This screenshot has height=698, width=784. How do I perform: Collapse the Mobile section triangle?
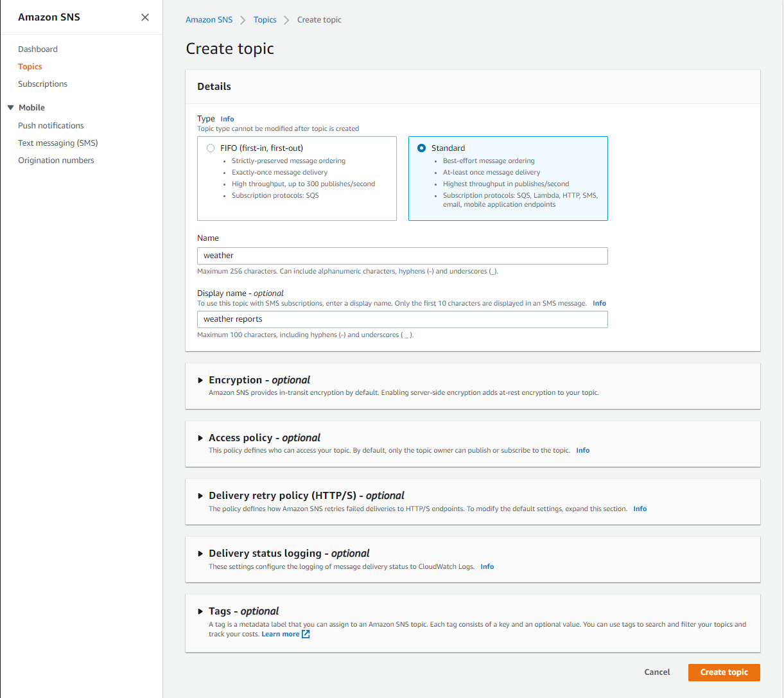(10, 107)
